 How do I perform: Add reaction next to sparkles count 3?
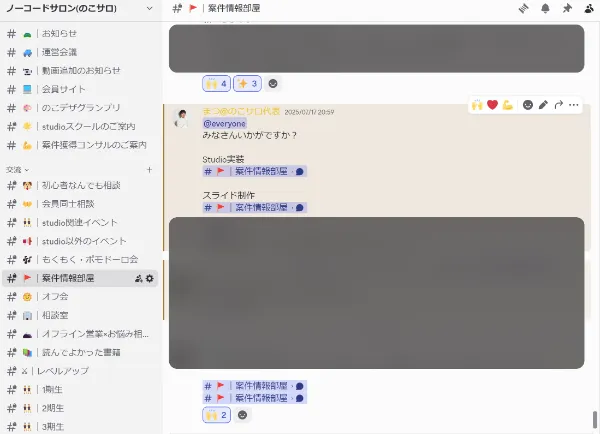click(273, 83)
